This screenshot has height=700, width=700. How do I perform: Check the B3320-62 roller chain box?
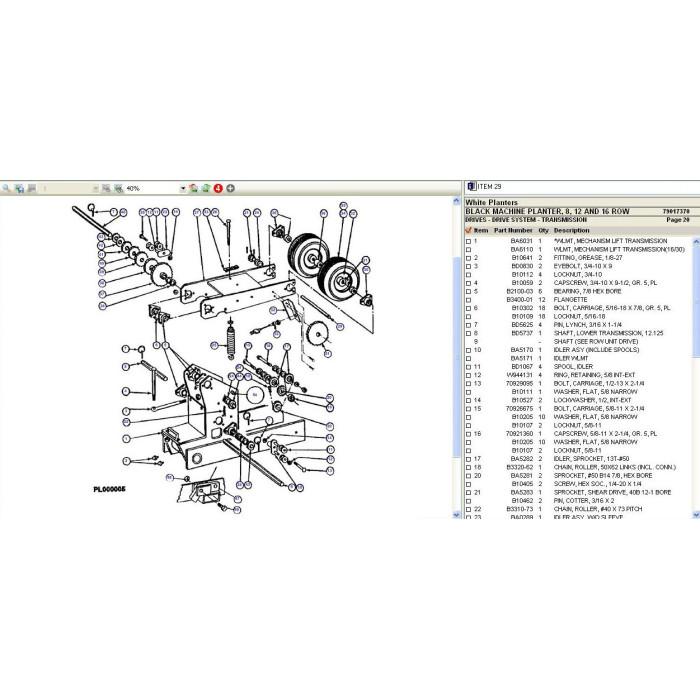pos(468,467)
